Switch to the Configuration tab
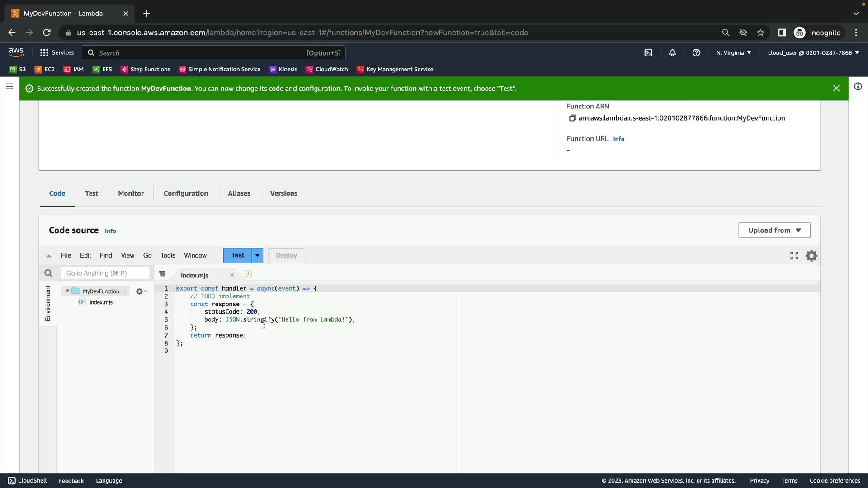868x488 pixels. 186,193
